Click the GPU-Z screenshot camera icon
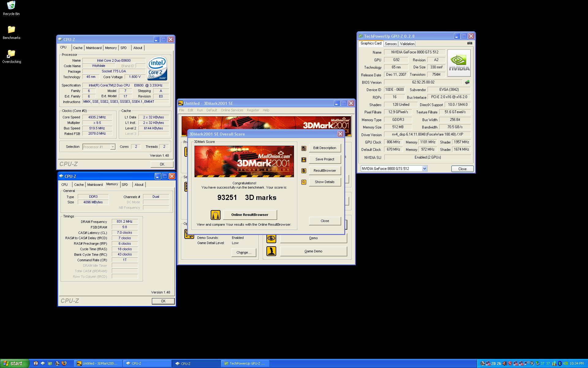This screenshot has height=368, width=588. coord(469,43)
